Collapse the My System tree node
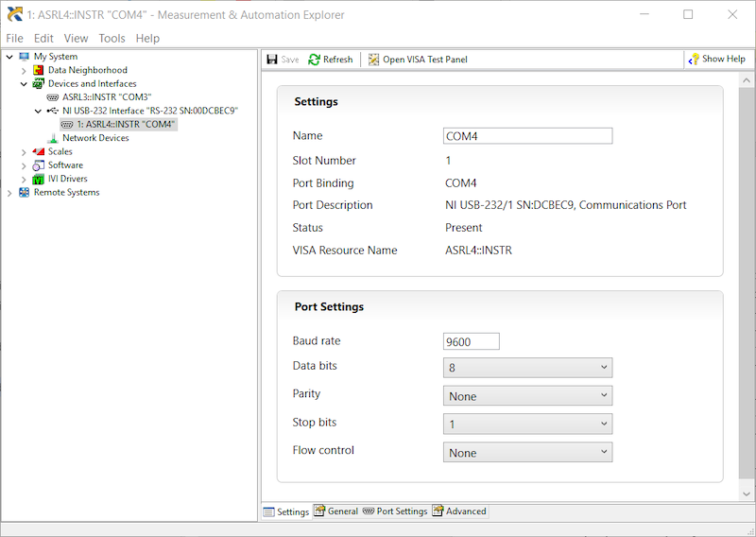756x537 pixels. pos(9,57)
